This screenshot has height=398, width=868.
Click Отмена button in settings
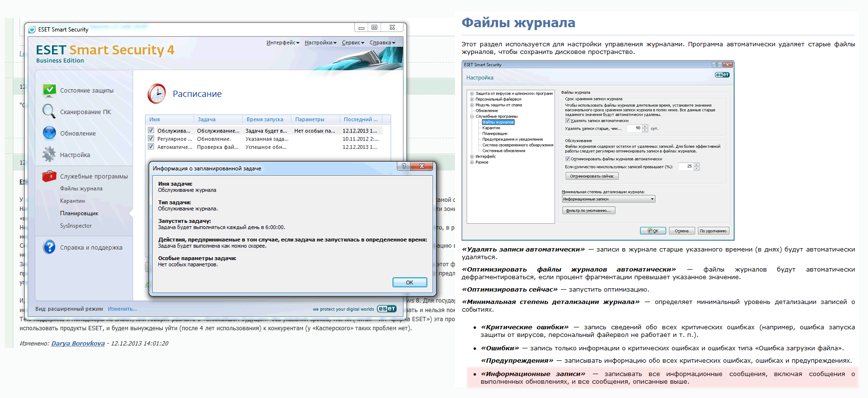pos(682,231)
